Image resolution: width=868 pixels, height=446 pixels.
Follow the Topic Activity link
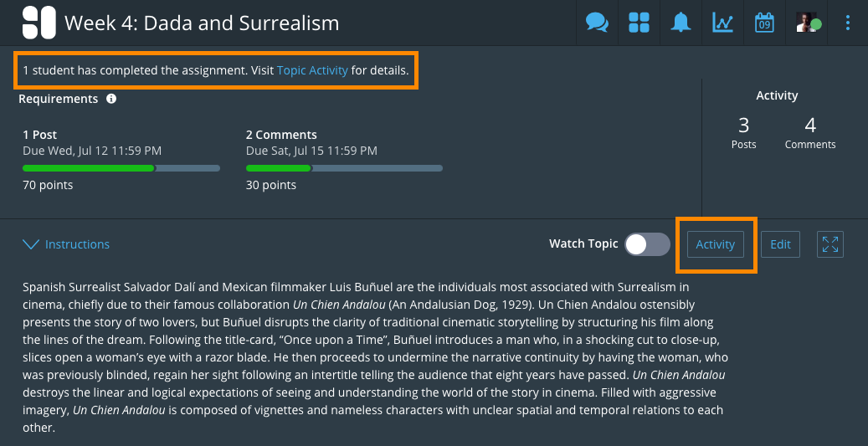[x=312, y=70]
